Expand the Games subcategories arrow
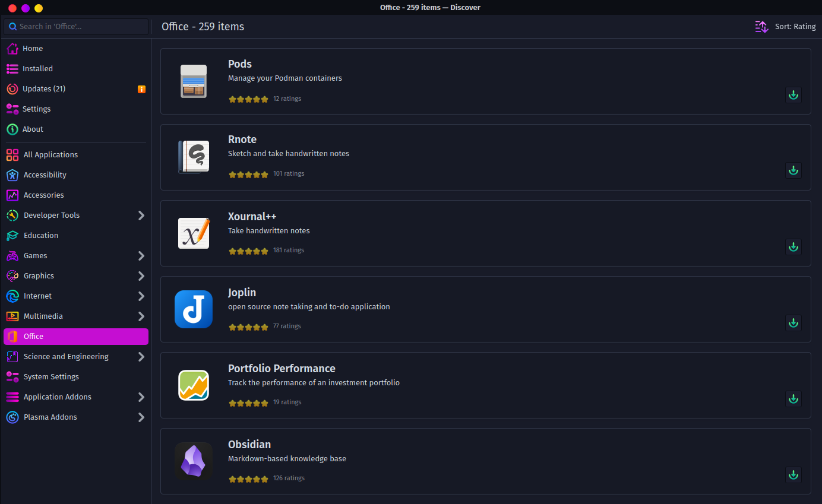822x504 pixels. click(x=141, y=256)
